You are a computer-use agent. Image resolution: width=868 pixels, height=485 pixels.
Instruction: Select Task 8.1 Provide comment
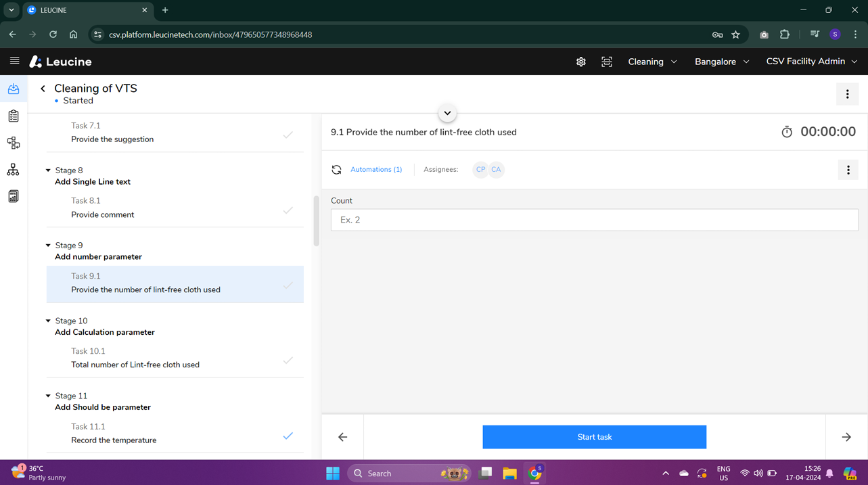click(x=175, y=208)
